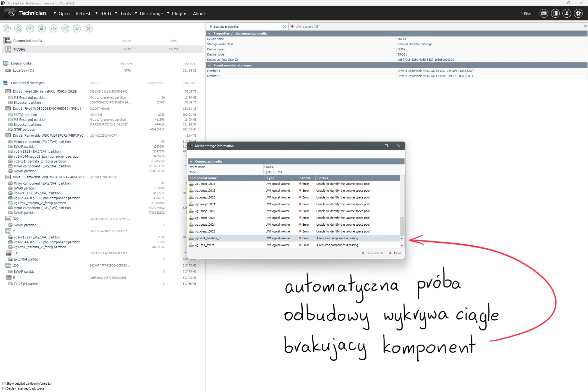Select the search/scan icon in the toolbar
The width and height of the screenshot is (588, 392).
[6, 28]
